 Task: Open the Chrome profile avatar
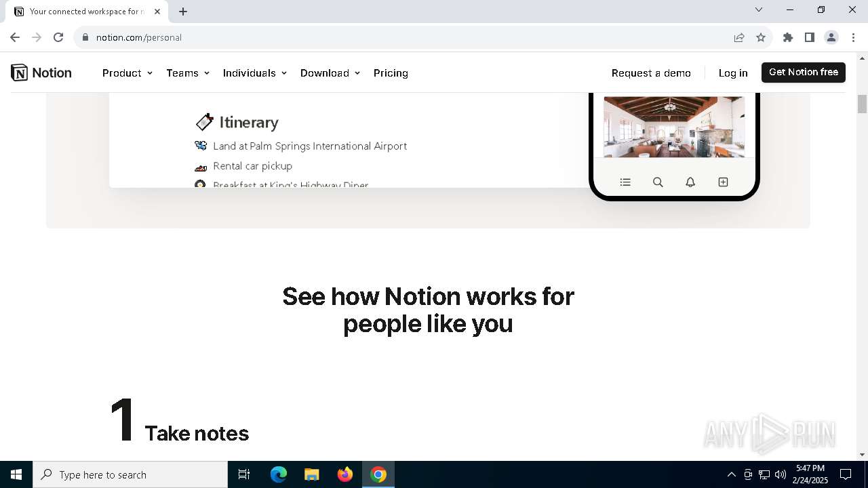tap(831, 37)
